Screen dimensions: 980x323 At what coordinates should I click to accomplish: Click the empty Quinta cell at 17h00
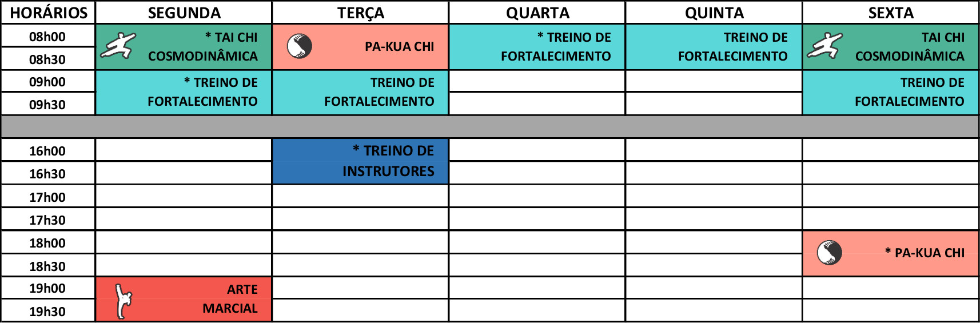pyautogui.click(x=714, y=196)
